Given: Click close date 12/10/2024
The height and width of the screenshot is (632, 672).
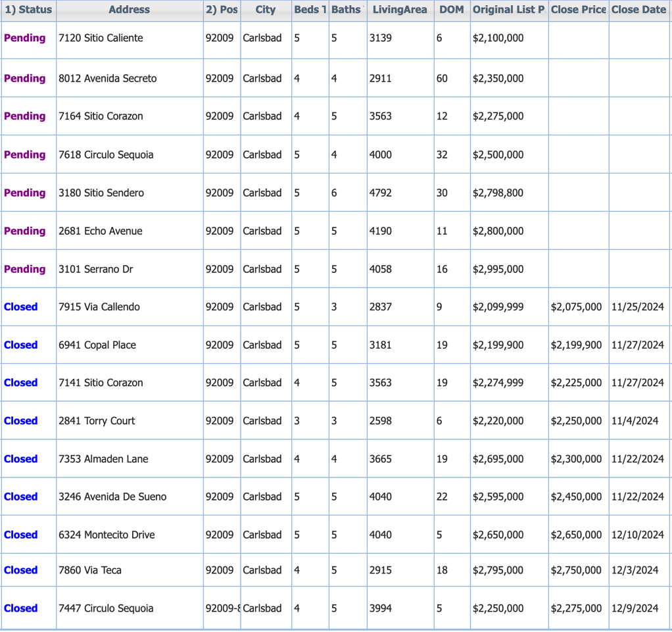Looking at the screenshot, I should click(x=637, y=535).
